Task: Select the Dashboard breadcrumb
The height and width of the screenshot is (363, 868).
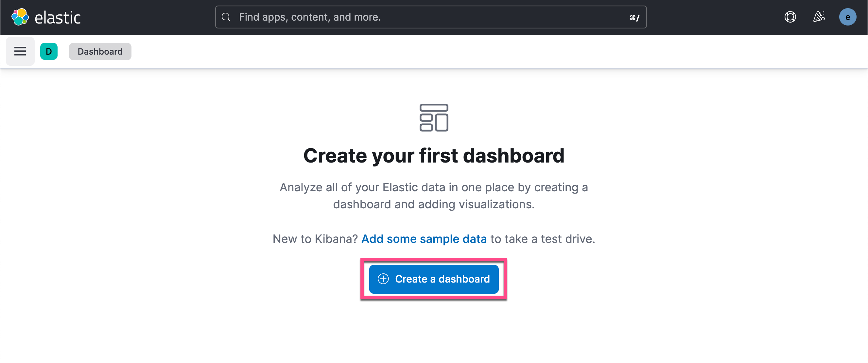Action: (x=100, y=52)
